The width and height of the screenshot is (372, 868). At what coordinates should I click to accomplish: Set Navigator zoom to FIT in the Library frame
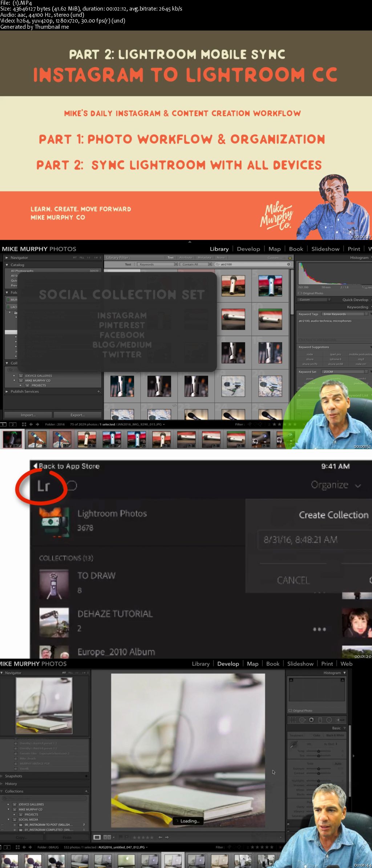[75, 257]
